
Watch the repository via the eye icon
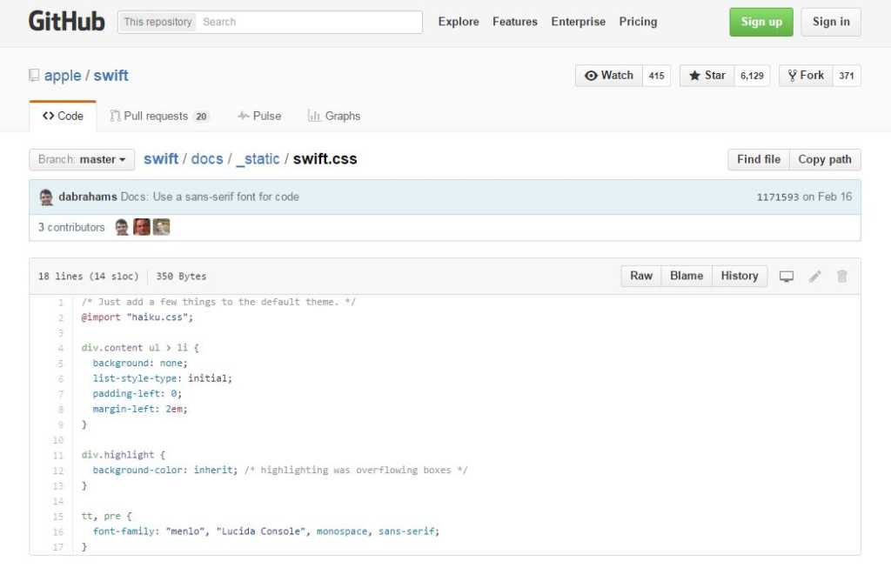click(x=593, y=75)
